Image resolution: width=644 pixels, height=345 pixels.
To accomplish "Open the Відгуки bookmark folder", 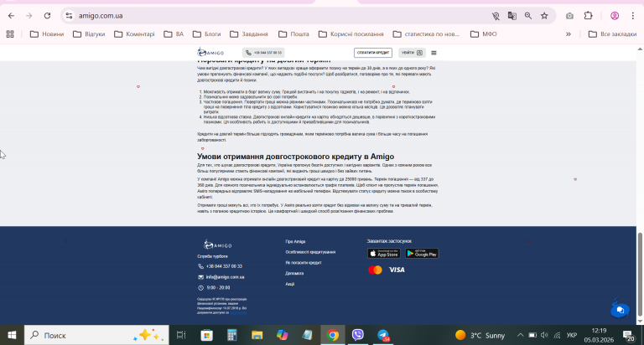I will point(89,34).
